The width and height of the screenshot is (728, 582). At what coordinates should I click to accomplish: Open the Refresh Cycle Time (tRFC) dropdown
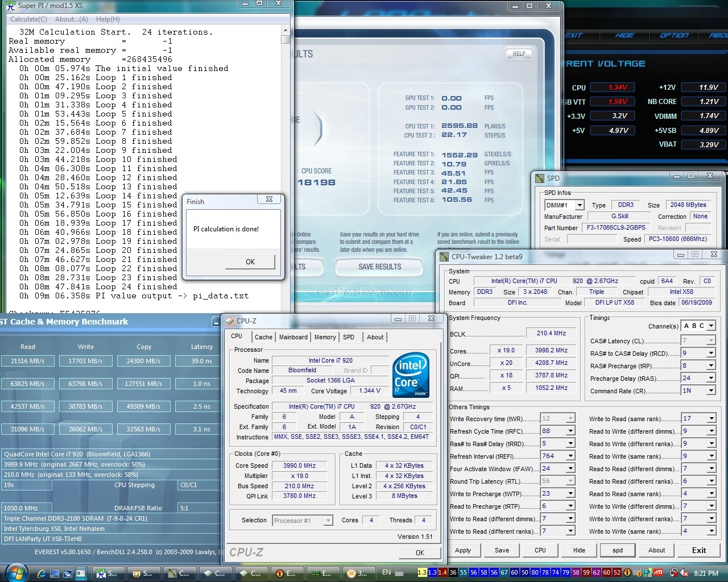click(x=570, y=431)
